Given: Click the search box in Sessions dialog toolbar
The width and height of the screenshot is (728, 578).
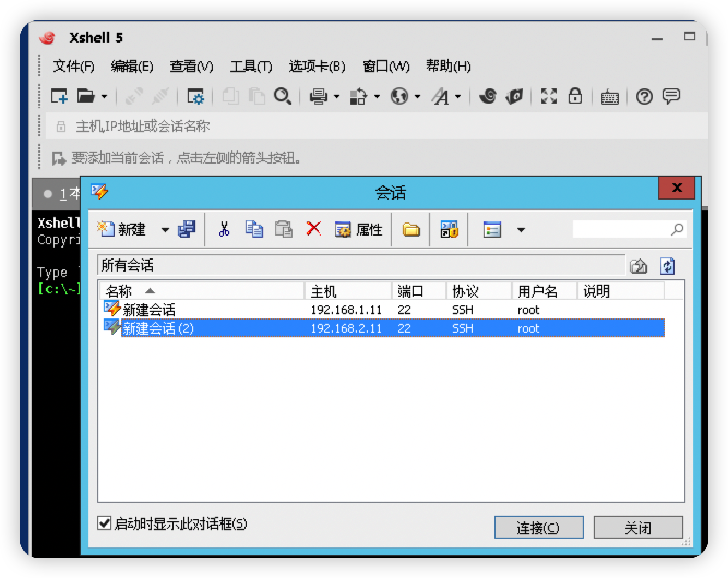Looking at the screenshot, I should pos(629,229).
